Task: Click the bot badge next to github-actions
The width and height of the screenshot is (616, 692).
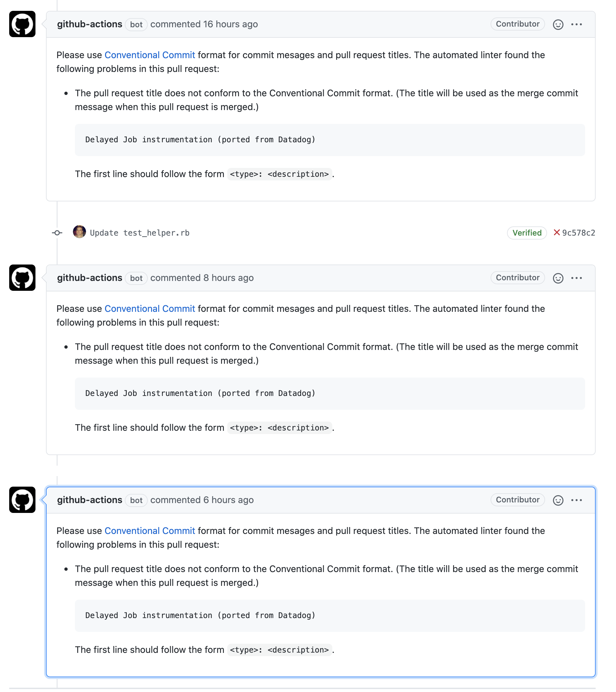Action: (x=136, y=25)
